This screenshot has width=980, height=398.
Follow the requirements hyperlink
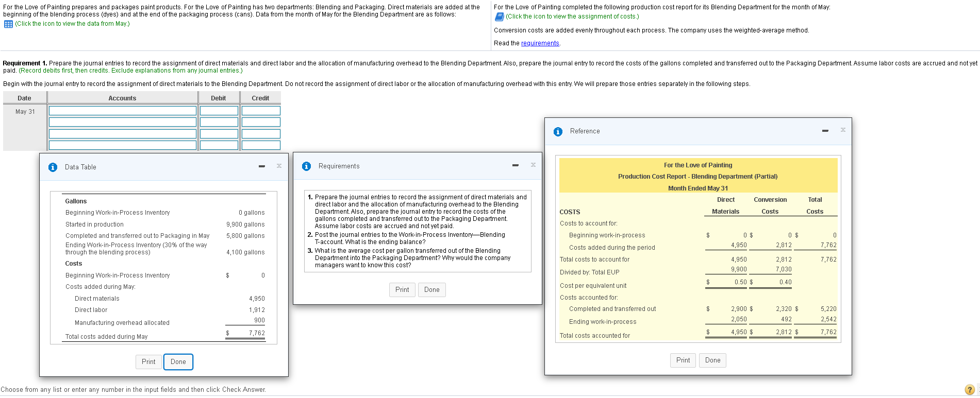click(540, 43)
